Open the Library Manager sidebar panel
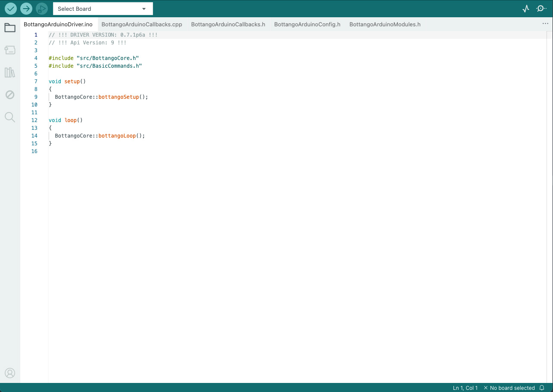553x392 pixels. click(9, 72)
